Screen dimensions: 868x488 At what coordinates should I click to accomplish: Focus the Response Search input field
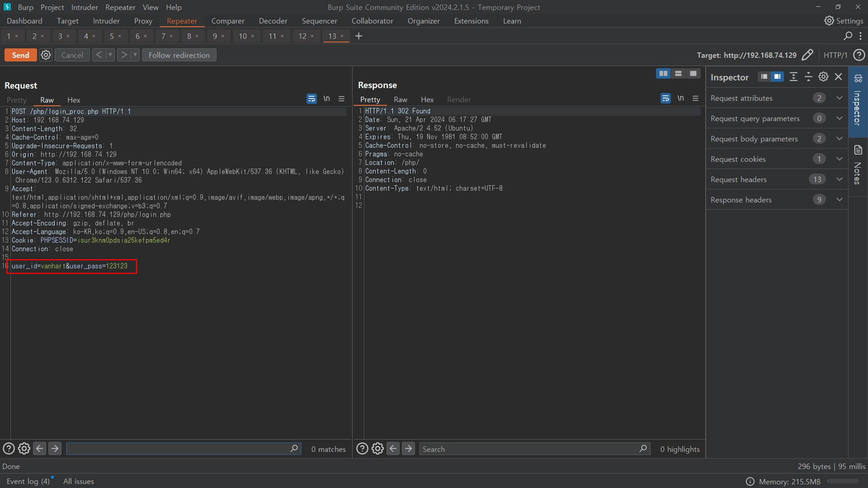coord(535,449)
